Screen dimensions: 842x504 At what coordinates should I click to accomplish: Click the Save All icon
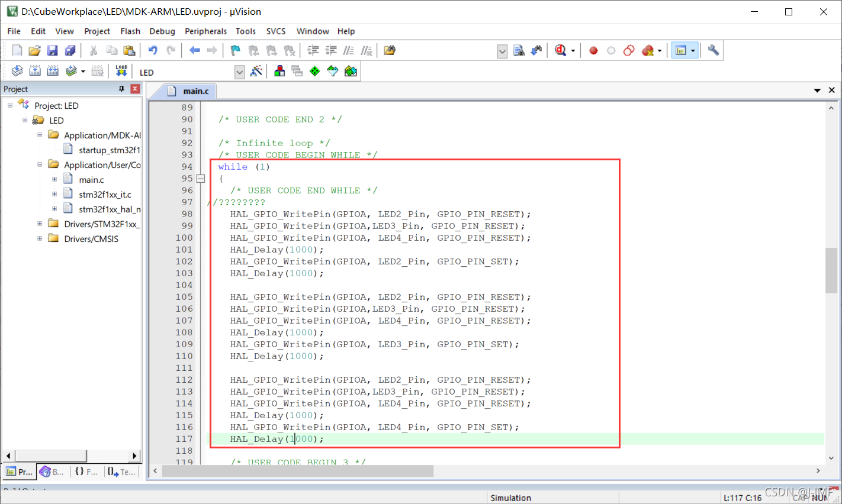70,50
